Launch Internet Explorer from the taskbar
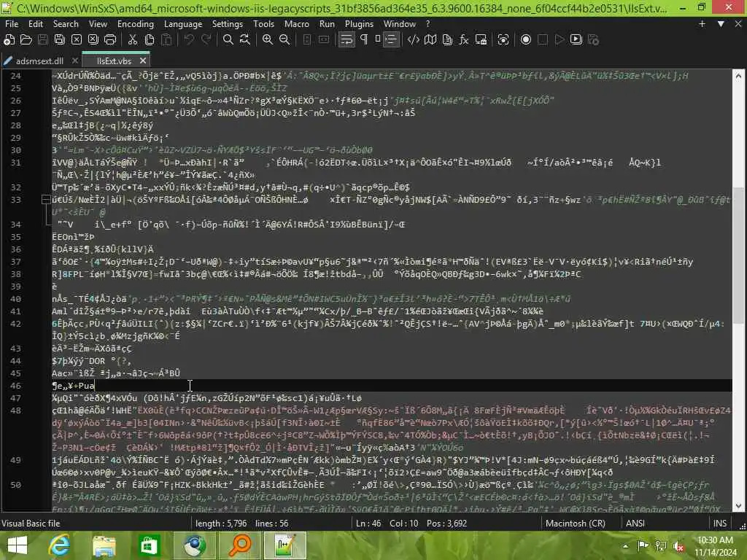The height and width of the screenshot is (560, 747). 60,545
